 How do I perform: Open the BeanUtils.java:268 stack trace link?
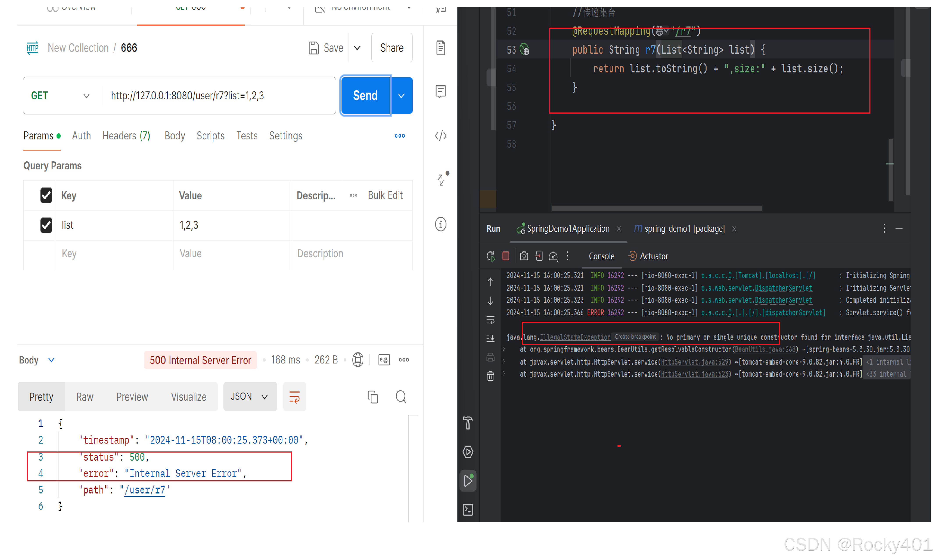click(x=765, y=349)
